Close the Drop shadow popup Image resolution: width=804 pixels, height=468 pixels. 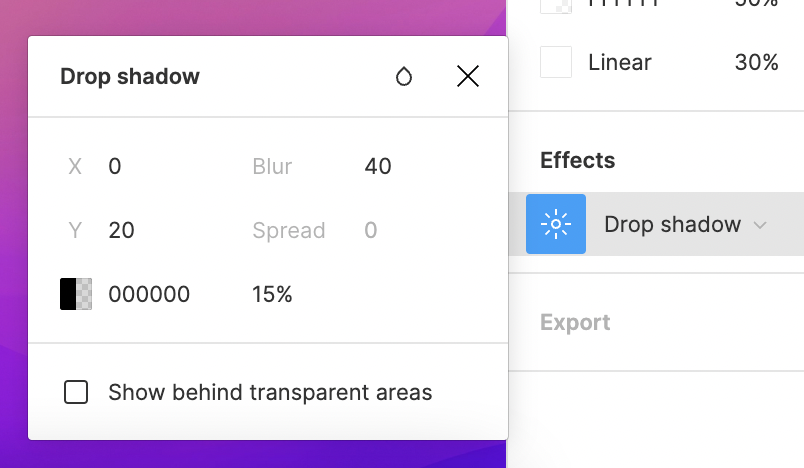tap(468, 76)
